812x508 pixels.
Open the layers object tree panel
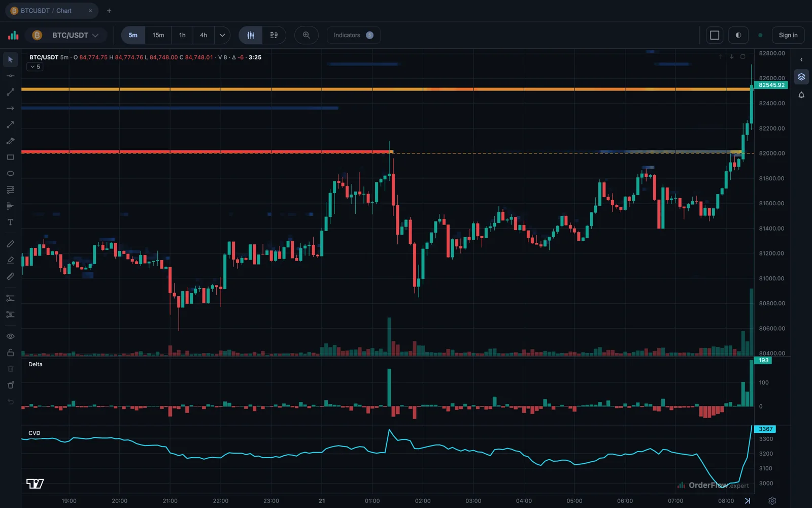pyautogui.click(x=801, y=77)
